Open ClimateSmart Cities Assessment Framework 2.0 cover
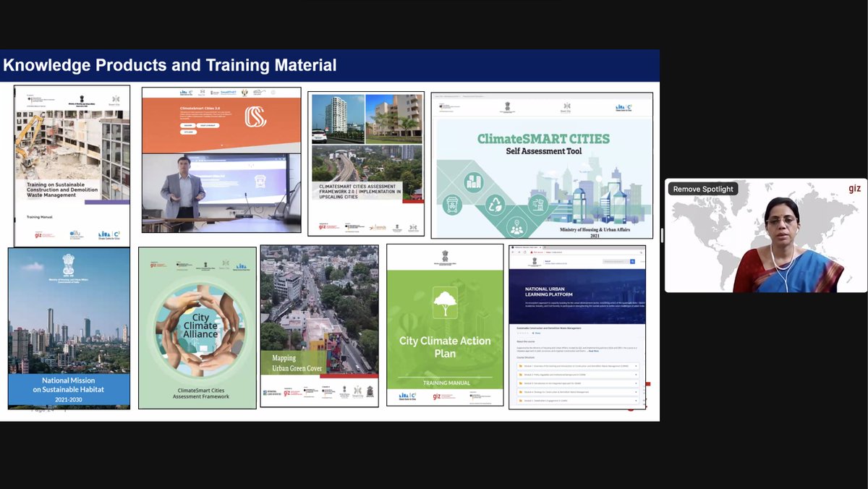 [x=366, y=163]
